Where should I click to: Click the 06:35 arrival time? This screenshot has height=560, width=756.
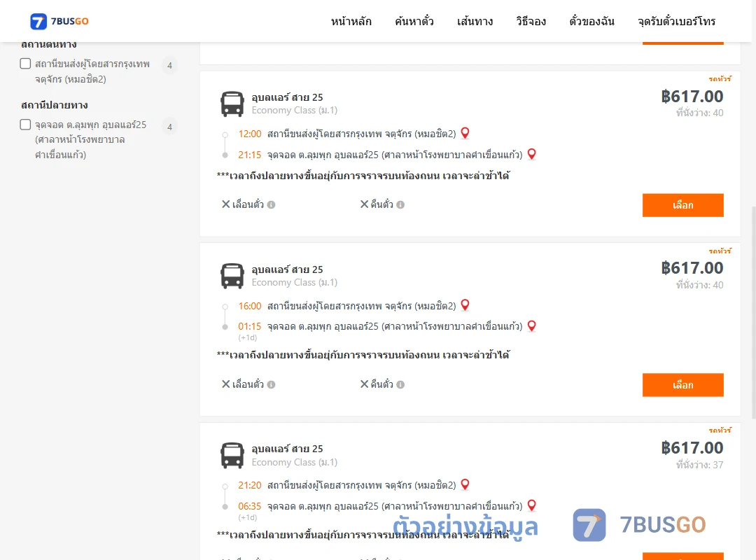point(249,506)
